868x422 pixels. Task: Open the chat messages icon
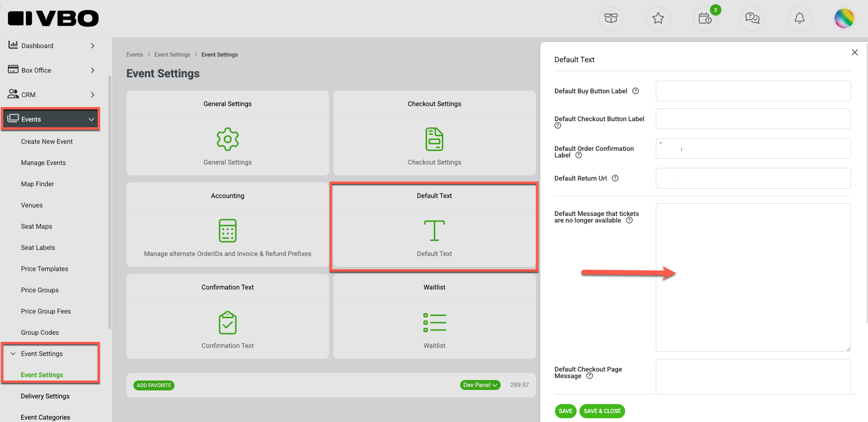pos(752,18)
